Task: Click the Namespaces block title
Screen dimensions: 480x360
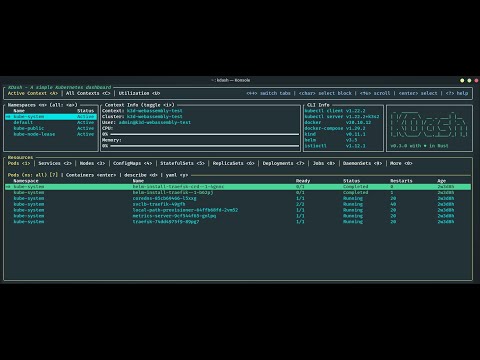Action: [x=42, y=105]
